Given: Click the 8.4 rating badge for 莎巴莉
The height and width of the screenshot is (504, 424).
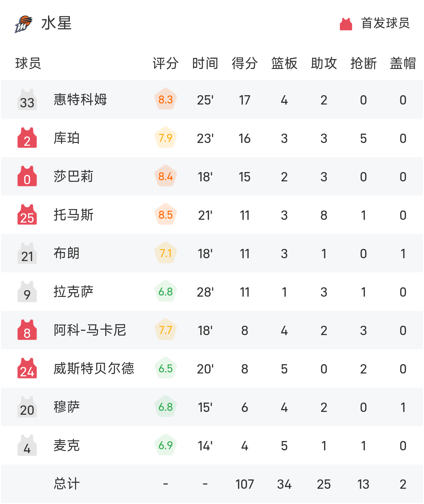Looking at the screenshot, I should 166,176.
